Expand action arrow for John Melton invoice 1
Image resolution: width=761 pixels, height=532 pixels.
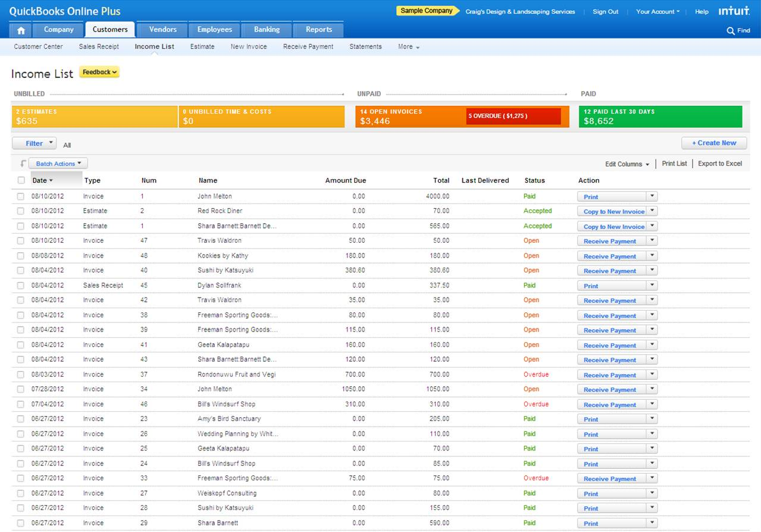[652, 196]
